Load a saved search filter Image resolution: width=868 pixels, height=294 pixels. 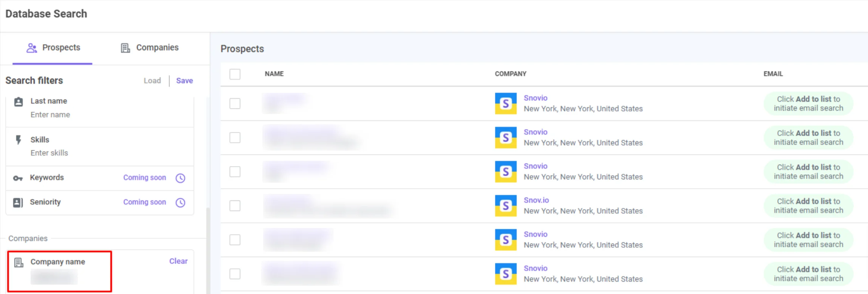(x=152, y=81)
